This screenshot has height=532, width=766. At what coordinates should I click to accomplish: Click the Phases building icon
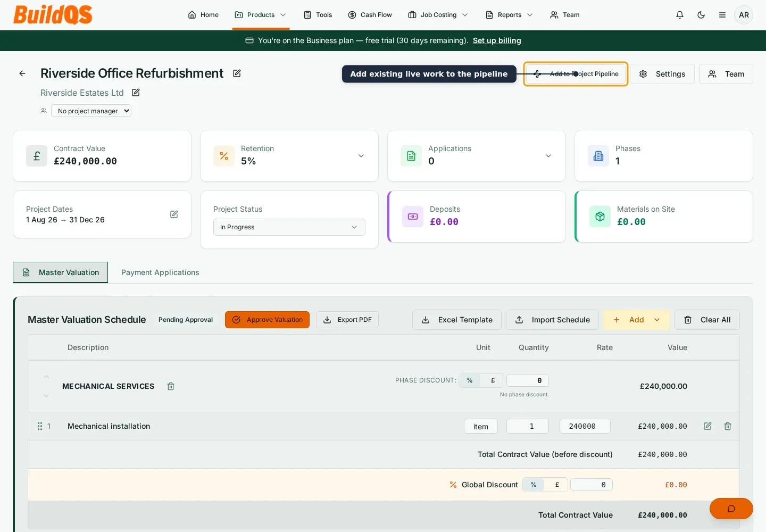pos(598,156)
